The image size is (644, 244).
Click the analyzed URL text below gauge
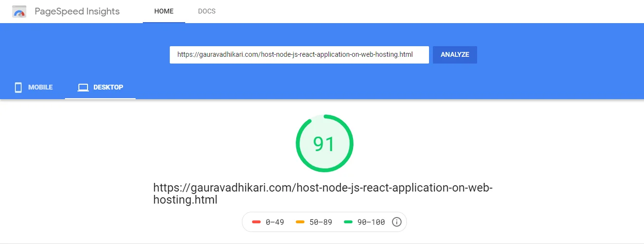click(323, 193)
